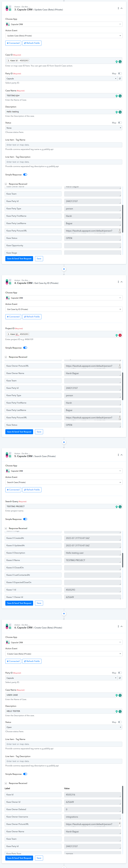Toggle the Map switch for Party ID in step 3
Image resolution: width=128 pixels, height=868 pixels.
[x=120, y=73]
